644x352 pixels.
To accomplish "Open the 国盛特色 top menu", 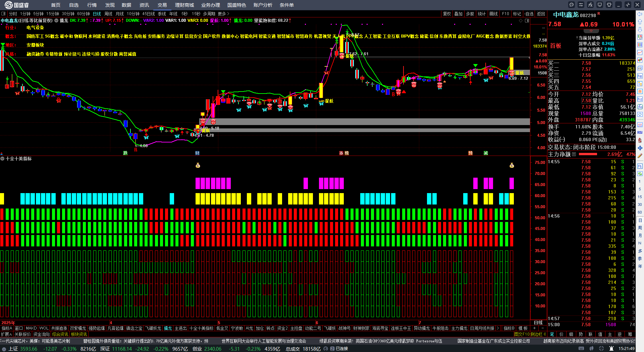I will coord(236,5).
